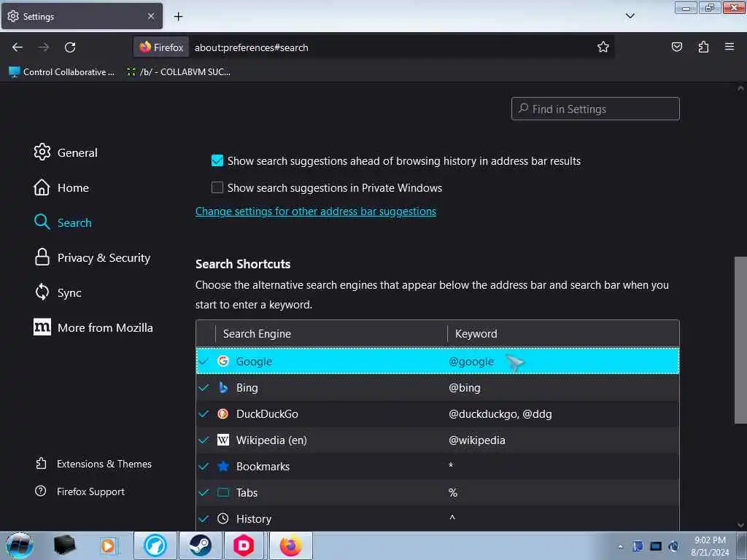The width and height of the screenshot is (747, 560).
Task: Bookmark this page with the star icon
Action: coord(603,47)
